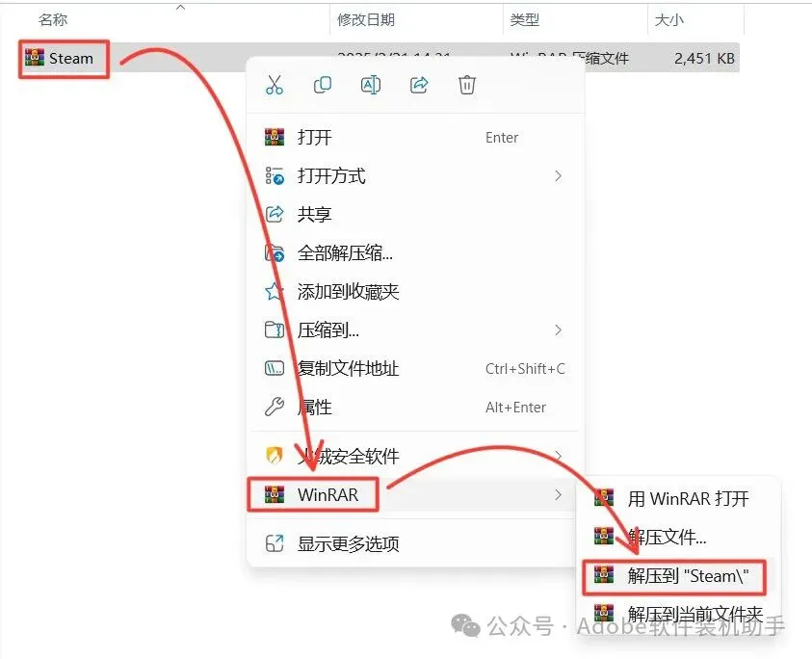812x659 pixels.
Task: Expand arrow beside 打开方式
Action: 558,176
